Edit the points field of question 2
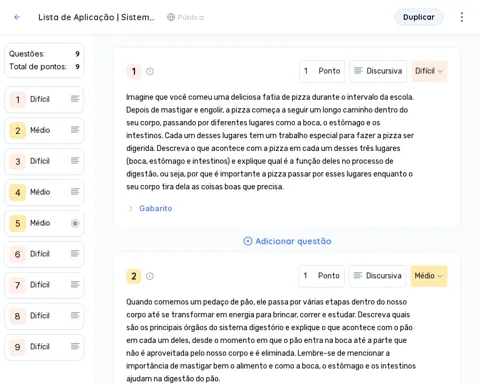480x384 pixels. pyautogui.click(x=322, y=276)
